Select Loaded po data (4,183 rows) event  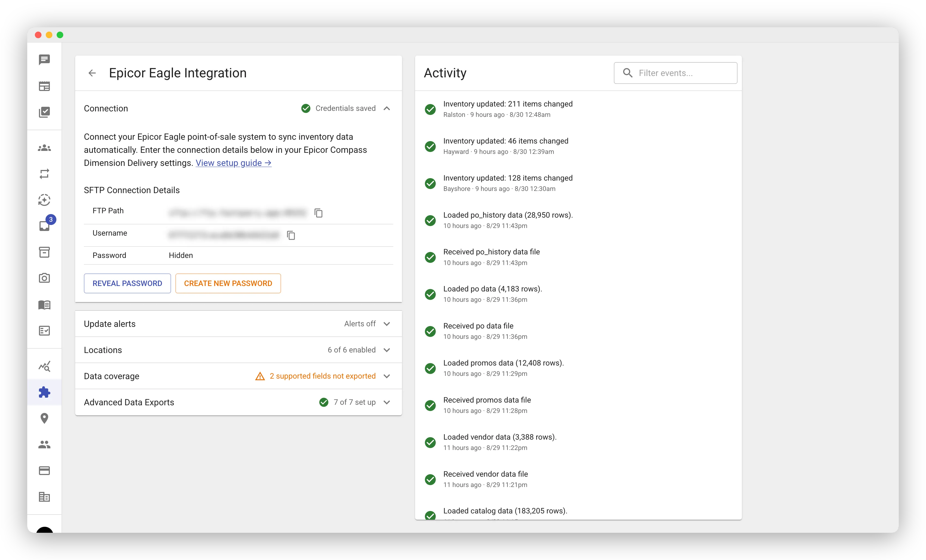(x=578, y=294)
